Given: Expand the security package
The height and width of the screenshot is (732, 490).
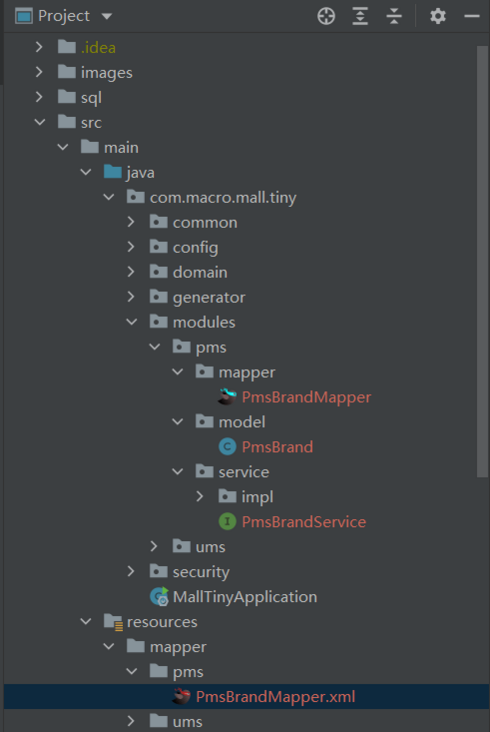Looking at the screenshot, I should point(131,571).
